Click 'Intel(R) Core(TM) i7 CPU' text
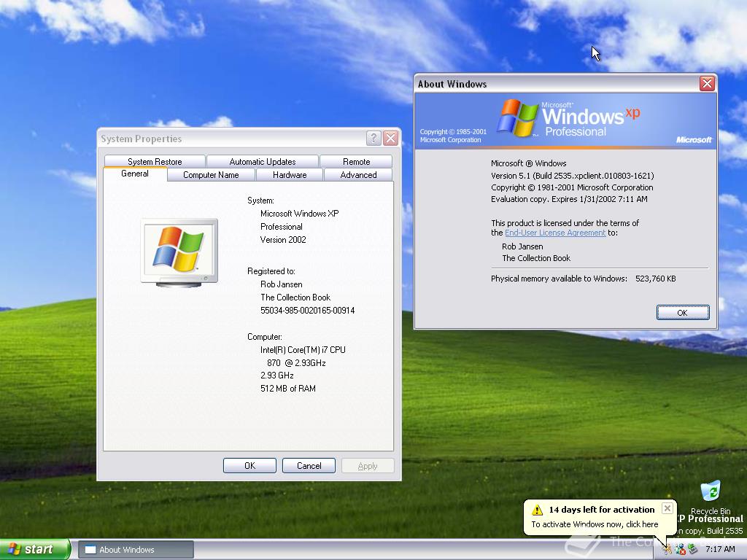 303,350
